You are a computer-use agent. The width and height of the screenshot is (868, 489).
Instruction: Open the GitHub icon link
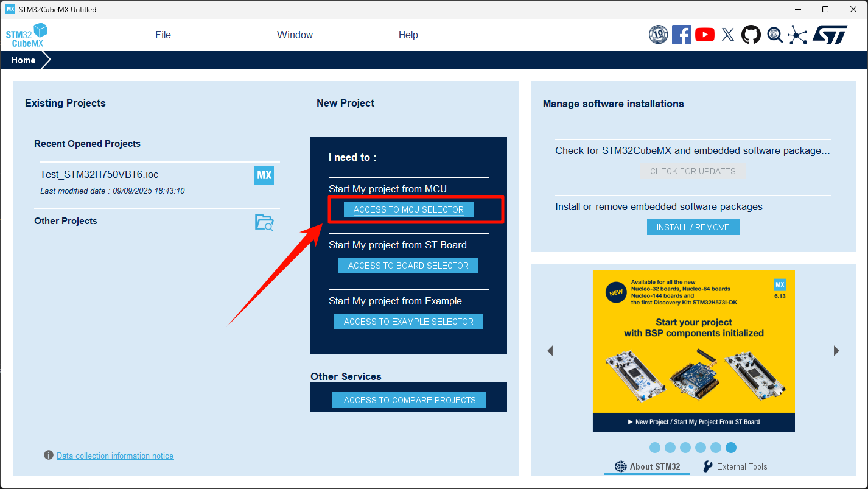coord(751,35)
